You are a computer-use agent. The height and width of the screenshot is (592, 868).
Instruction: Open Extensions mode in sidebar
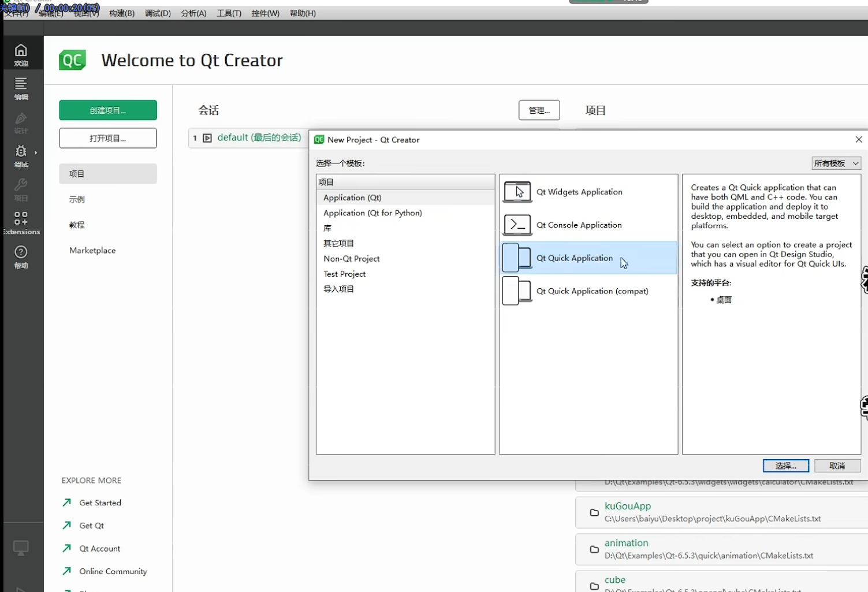(21, 222)
